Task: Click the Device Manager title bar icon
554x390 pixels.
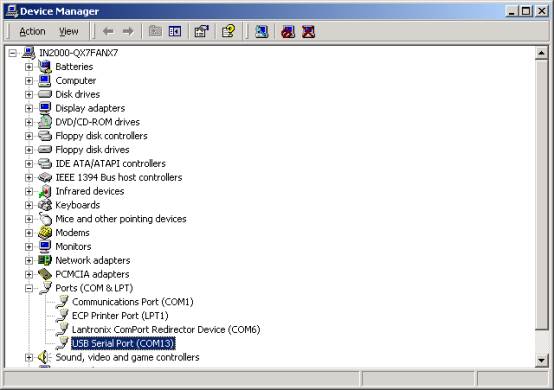Action: [12, 11]
